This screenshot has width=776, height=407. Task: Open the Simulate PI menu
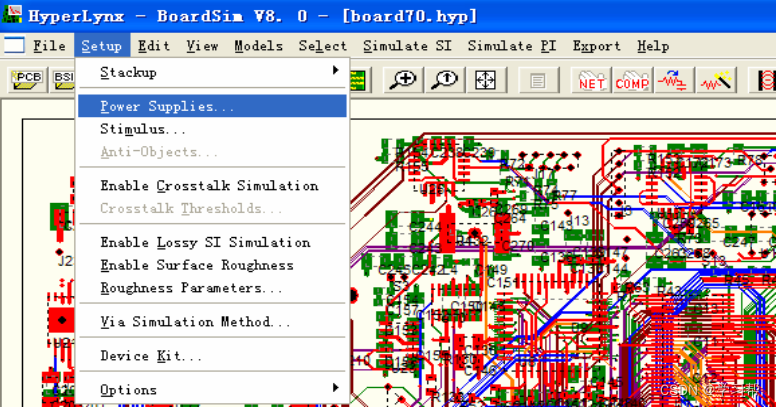[x=512, y=46]
